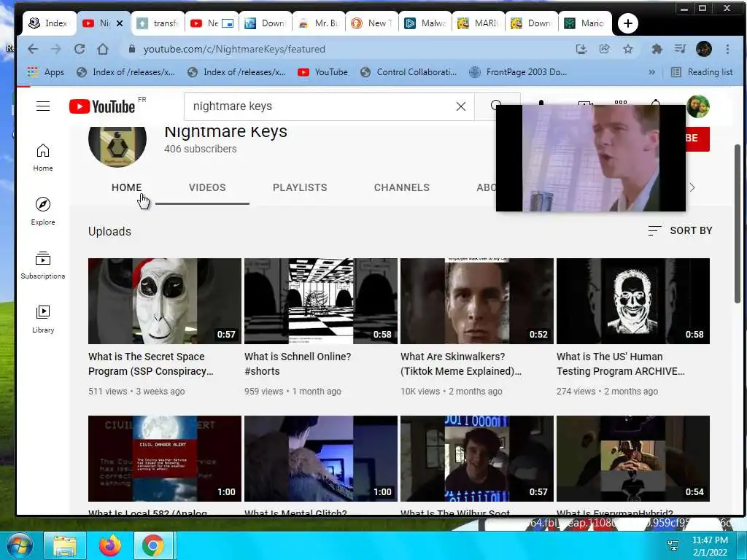Open the media control icon in toolbar

[x=681, y=49]
